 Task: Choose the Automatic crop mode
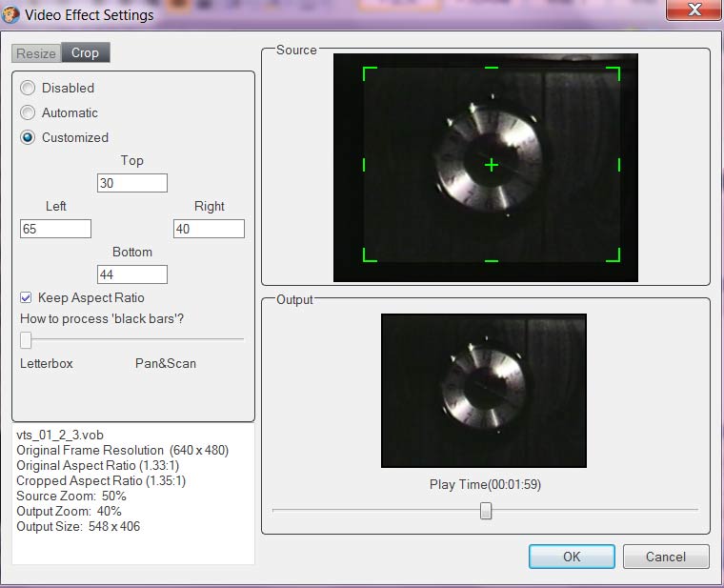(x=28, y=112)
